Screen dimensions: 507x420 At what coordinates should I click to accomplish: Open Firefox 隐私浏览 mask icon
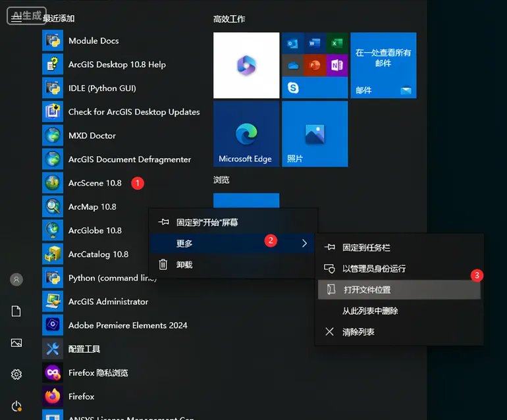(53, 373)
